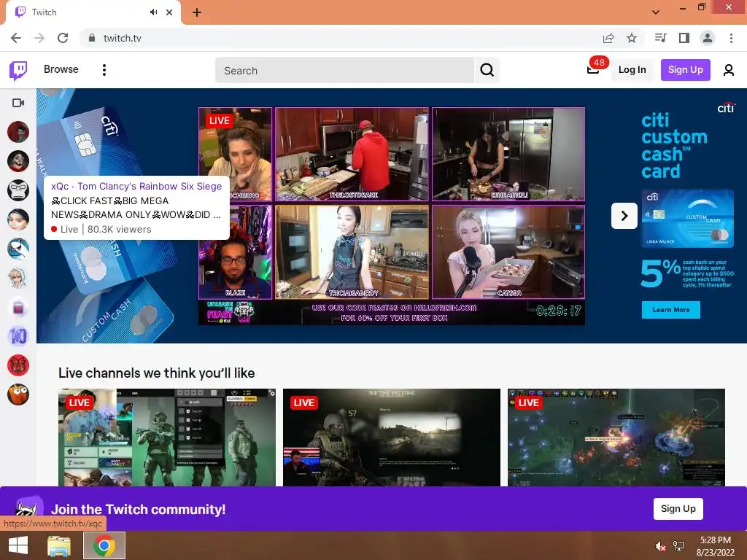Open the dark-haired girl avatar channel in sidebar
747x560 pixels.
pyautogui.click(x=18, y=219)
